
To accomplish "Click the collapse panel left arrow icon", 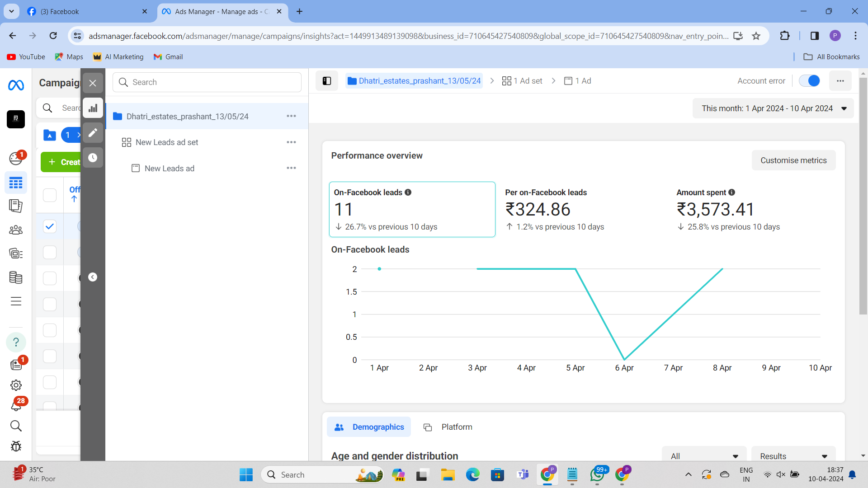I will [92, 277].
